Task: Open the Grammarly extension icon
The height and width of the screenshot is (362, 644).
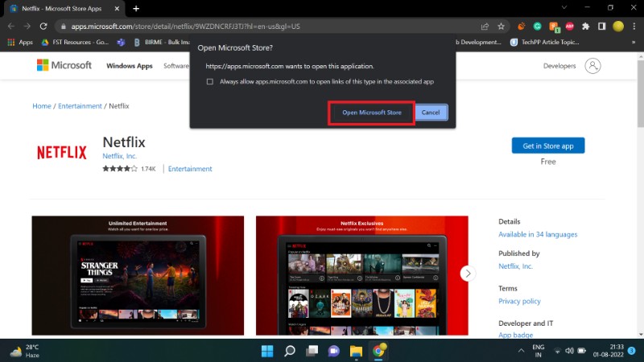Action: point(537,27)
